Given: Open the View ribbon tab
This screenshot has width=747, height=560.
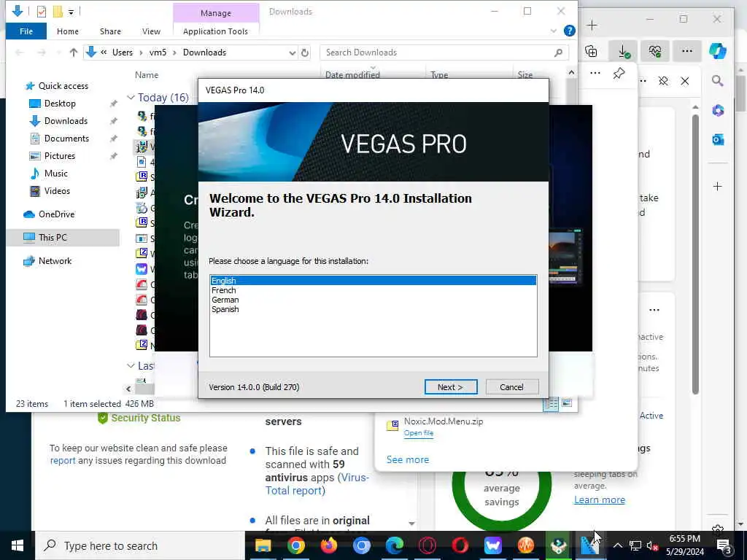Looking at the screenshot, I should [x=151, y=31].
